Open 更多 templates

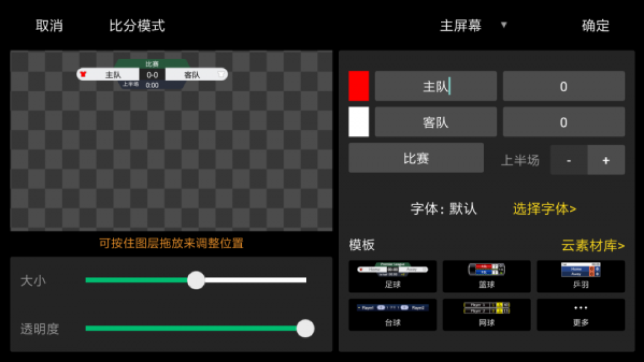(x=580, y=315)
